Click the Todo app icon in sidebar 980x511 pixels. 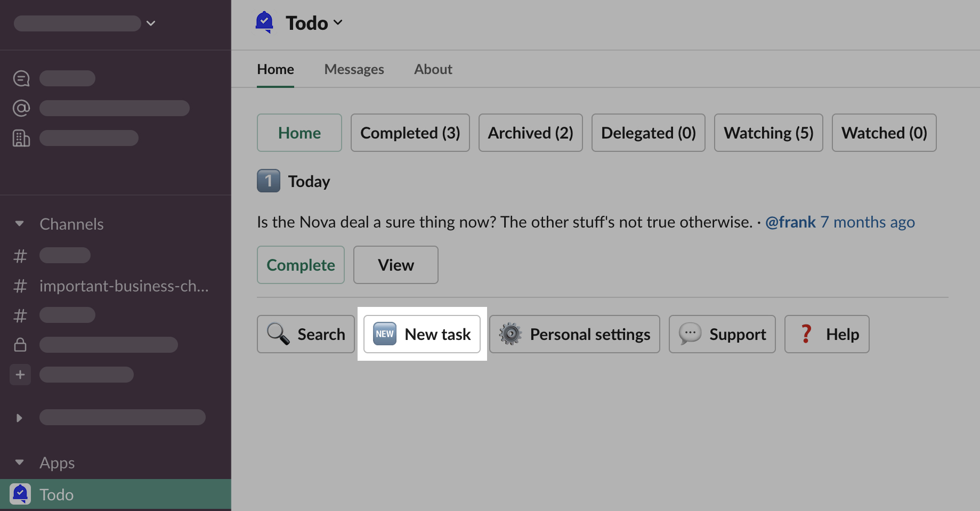(x=20, y=494)
